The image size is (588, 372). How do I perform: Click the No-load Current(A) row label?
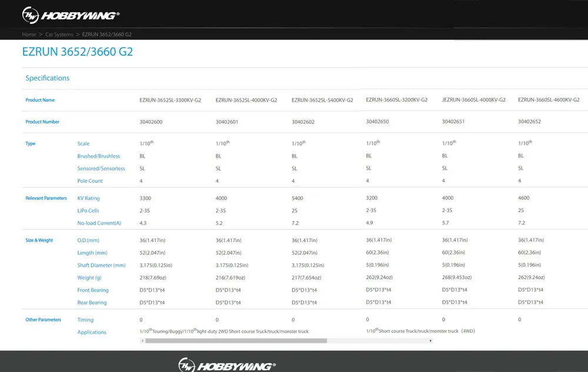pyautogui.click(x=99, y=223)
